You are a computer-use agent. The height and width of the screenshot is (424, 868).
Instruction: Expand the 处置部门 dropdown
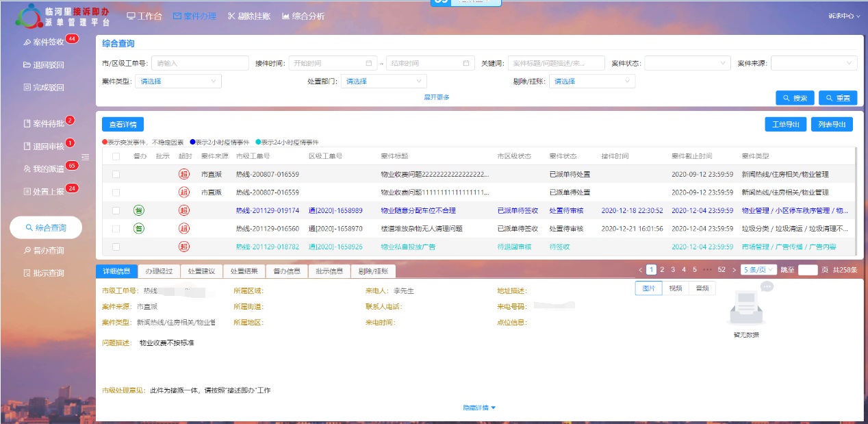pyautogui.click(x=383, y=82)
